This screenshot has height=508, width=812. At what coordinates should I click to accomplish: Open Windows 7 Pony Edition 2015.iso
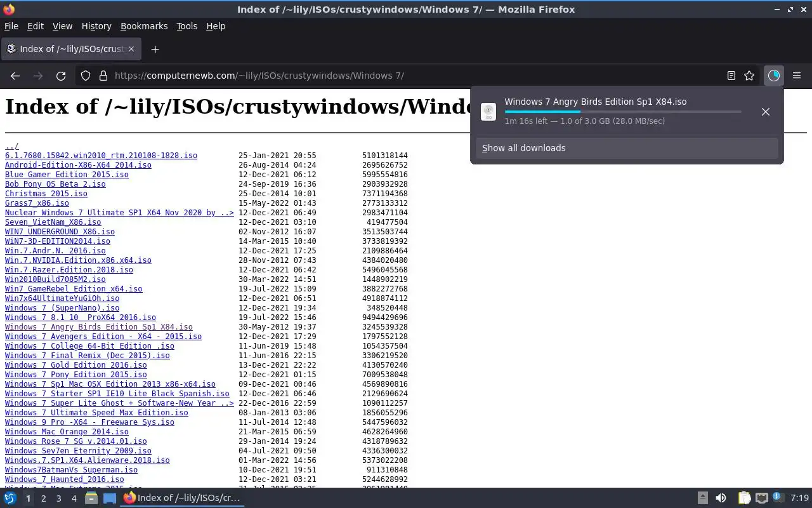pyautogui.click(x=75, y=375)
